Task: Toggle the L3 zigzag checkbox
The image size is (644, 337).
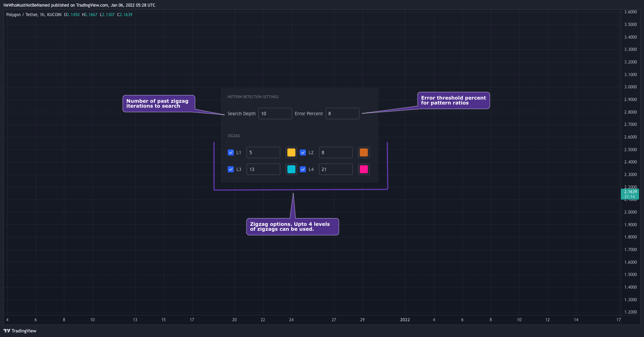Action: [x=231, y=169]
